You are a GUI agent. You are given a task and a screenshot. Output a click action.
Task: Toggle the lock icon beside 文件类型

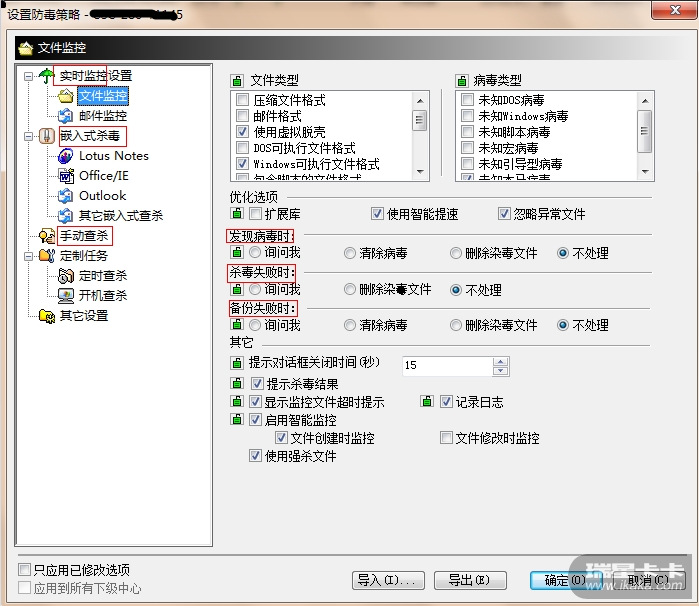pyautogui.click(x=237, y=81)
